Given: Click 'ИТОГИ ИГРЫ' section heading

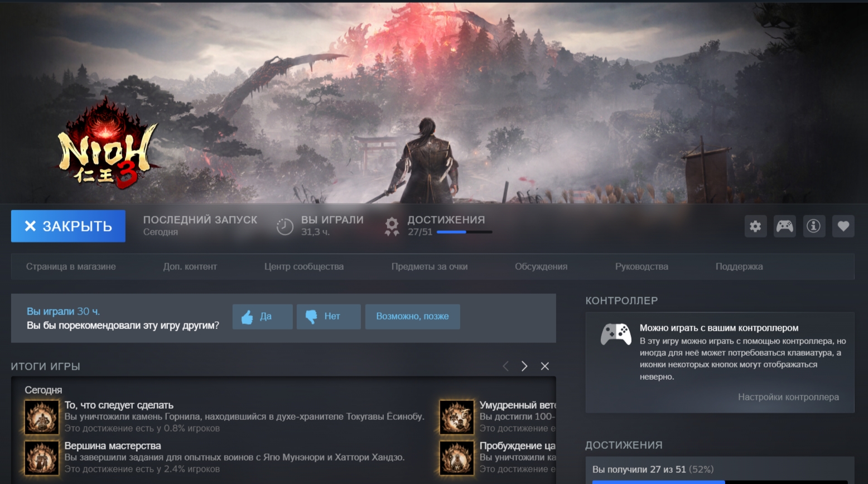Looking at the screenshot, I should click(46, 366).
